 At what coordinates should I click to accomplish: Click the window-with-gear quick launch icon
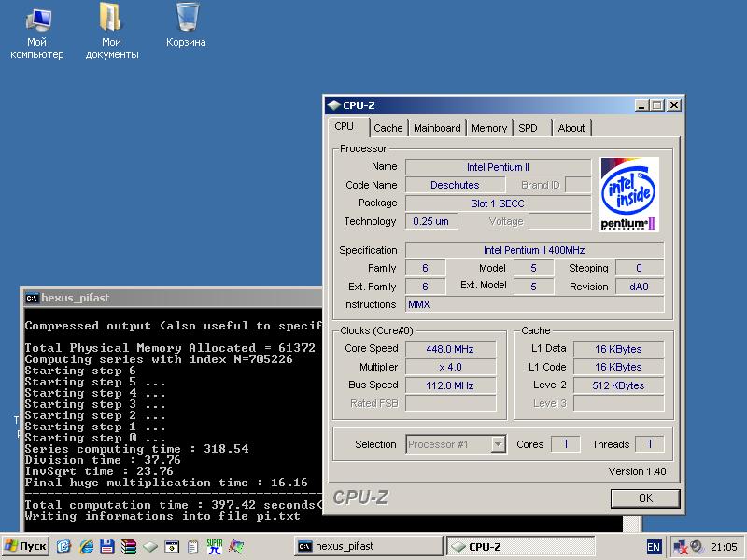[172, 547]
